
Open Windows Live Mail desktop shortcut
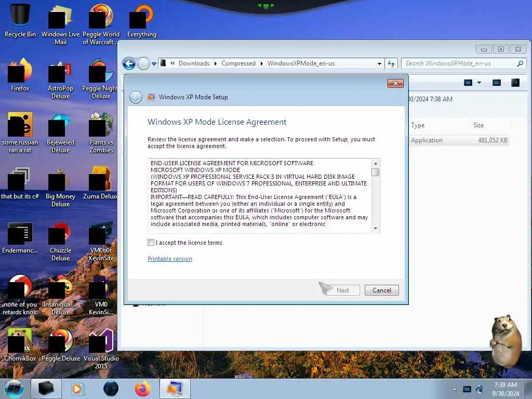(60, 24)
